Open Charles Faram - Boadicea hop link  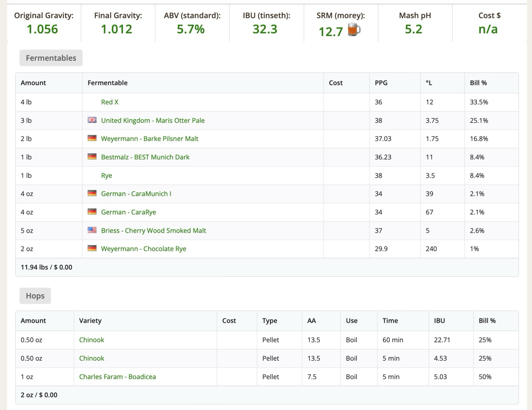(118, 377)
